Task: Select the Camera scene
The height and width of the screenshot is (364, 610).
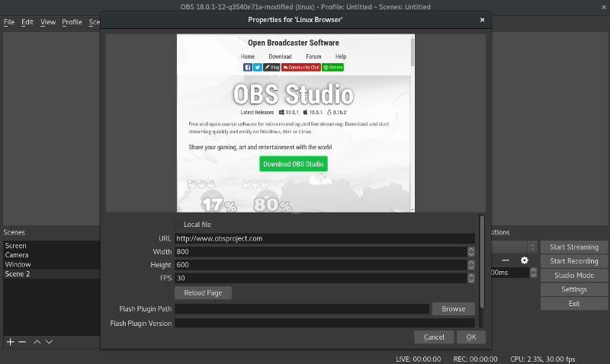Action: coord(52,255)
